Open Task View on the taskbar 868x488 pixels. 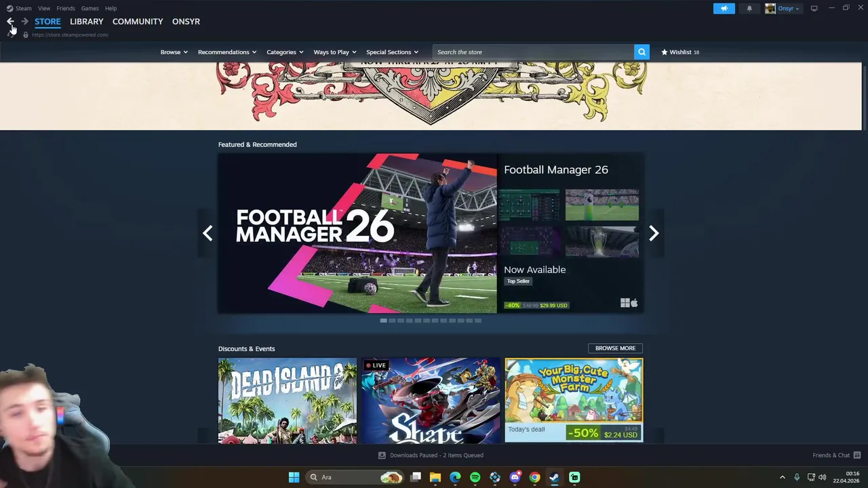click(x=416, y=477)
